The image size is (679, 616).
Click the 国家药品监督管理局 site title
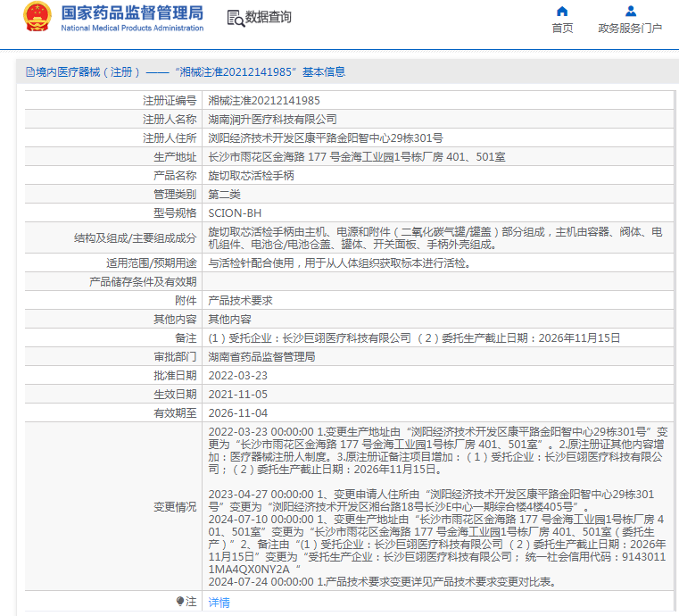point(132,12)
